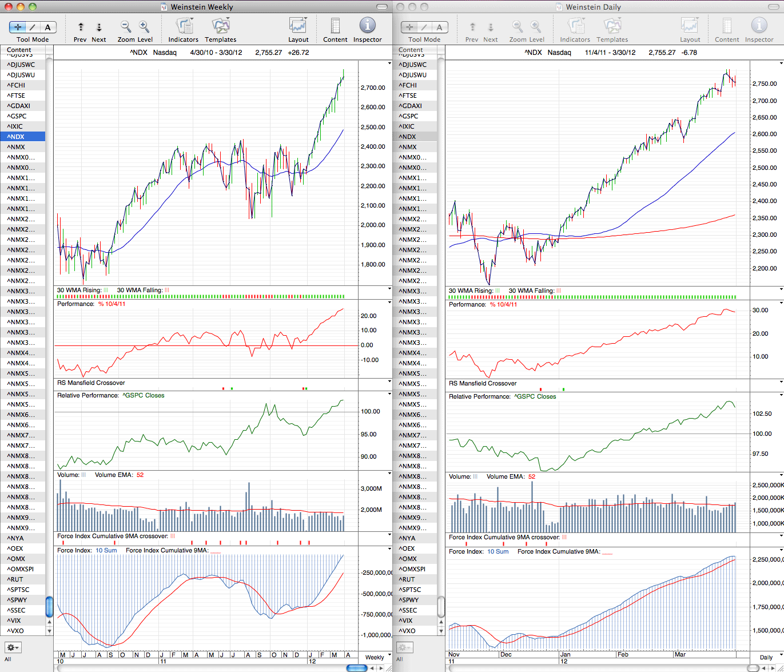Select ^NDX in the Daily content list

(415, 137)
